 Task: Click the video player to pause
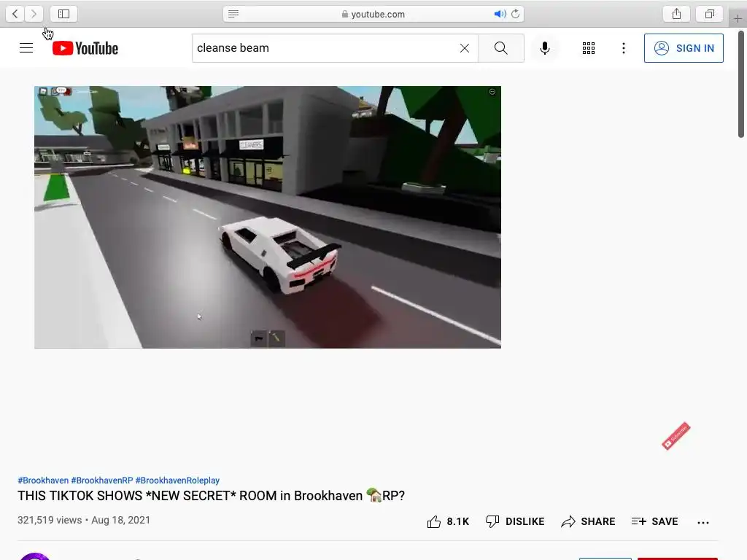point(267,217)
